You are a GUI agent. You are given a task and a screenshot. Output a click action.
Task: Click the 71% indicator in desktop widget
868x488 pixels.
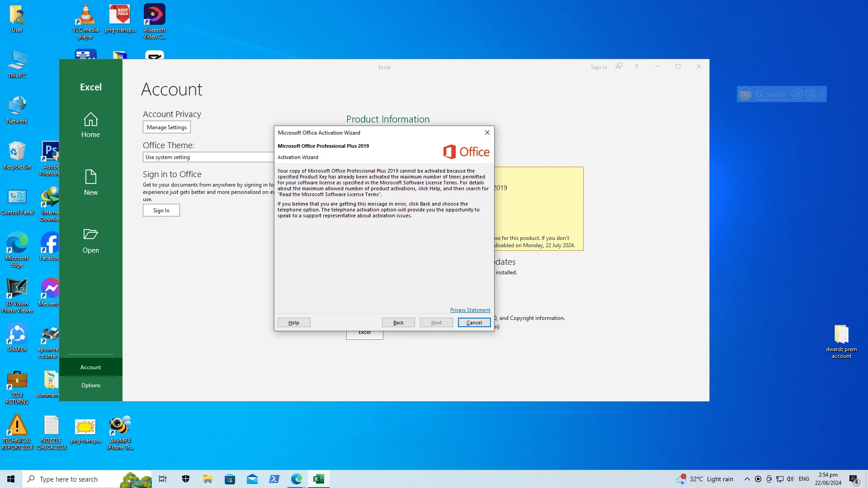tap(745, 94)
